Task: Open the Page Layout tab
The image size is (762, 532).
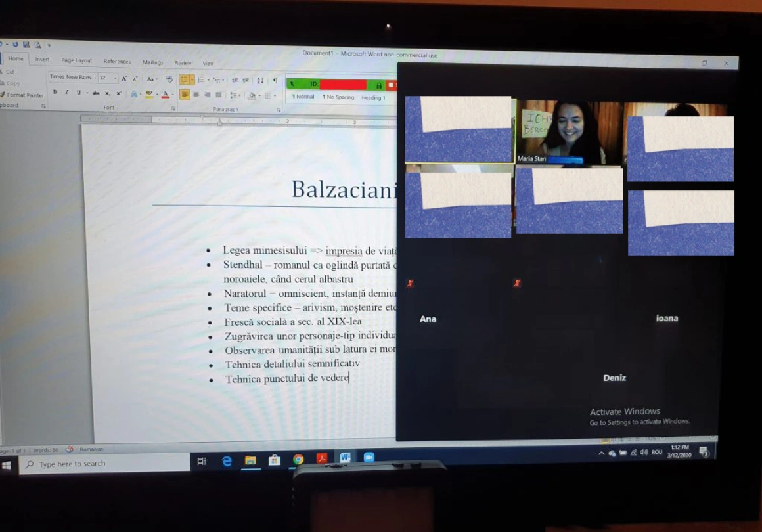Action: pos(77,60)
